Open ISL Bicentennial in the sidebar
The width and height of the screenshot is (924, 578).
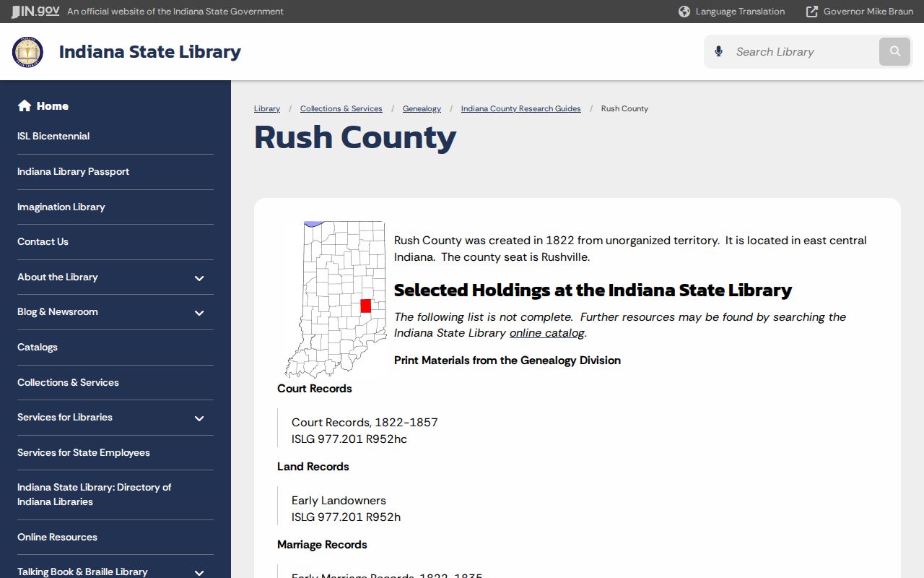(53, 136)
